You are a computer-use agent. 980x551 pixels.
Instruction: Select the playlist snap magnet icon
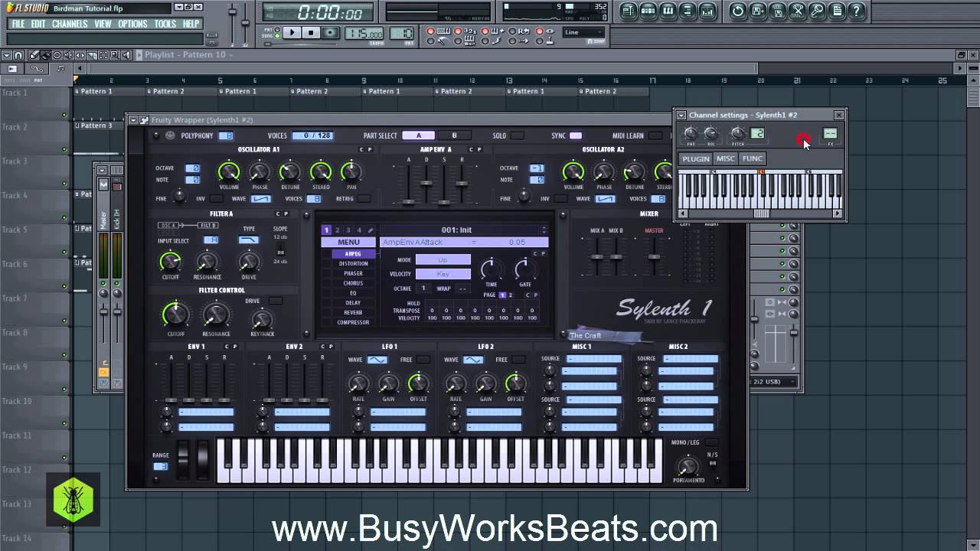click(x=18, y=55)
